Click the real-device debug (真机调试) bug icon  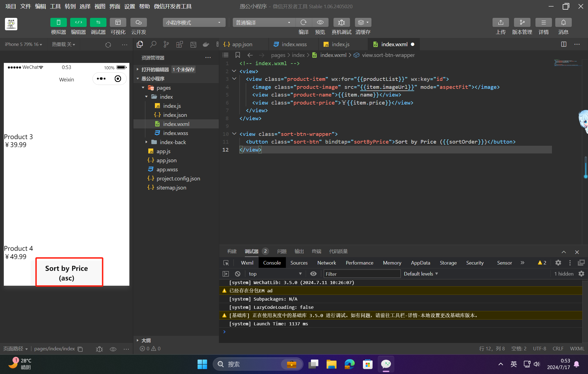tap(341, 23)
